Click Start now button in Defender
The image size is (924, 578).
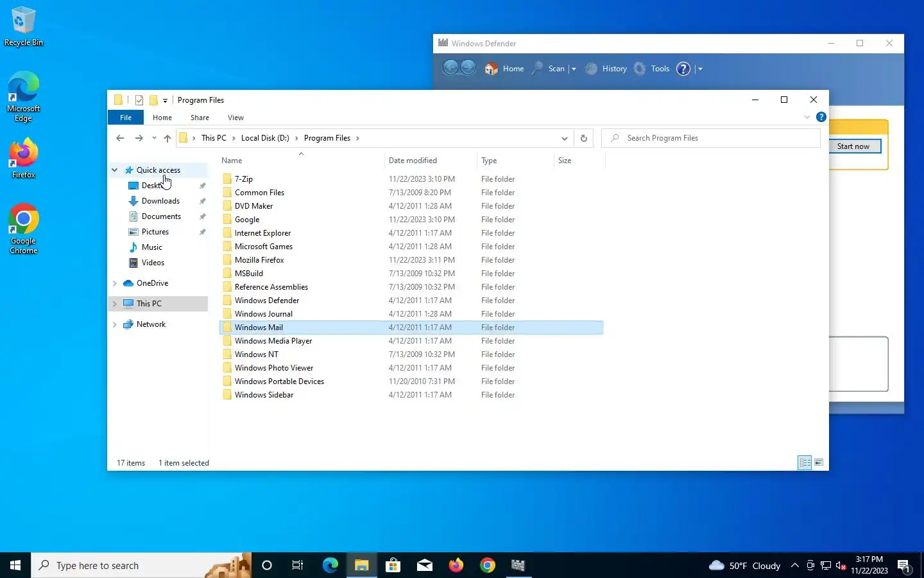point(853,146)
